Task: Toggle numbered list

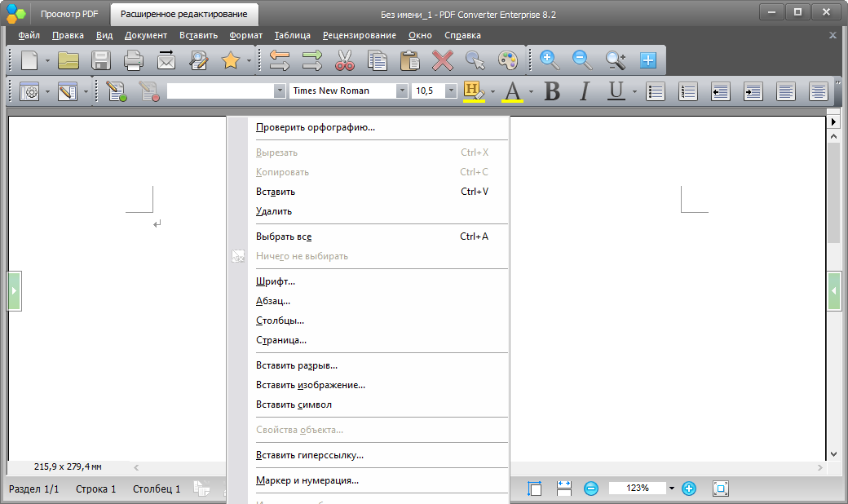Action: (688, 91)
